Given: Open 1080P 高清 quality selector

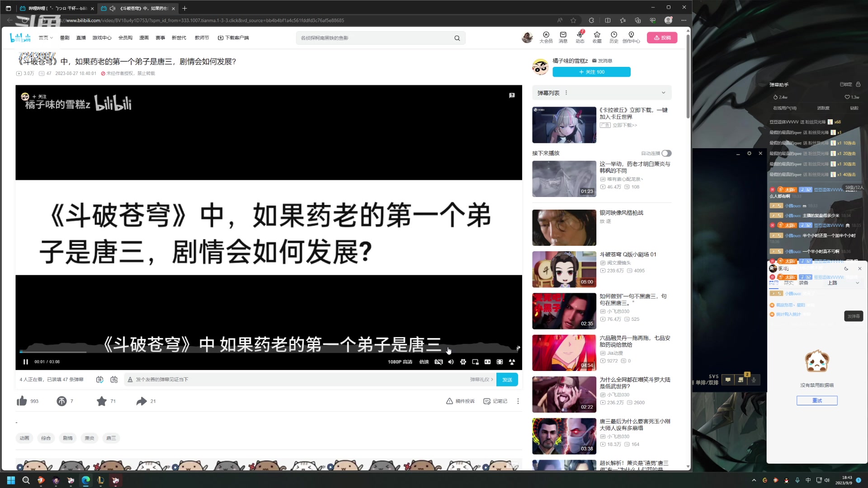Looking at the screenshot, I should pos(400,362).
